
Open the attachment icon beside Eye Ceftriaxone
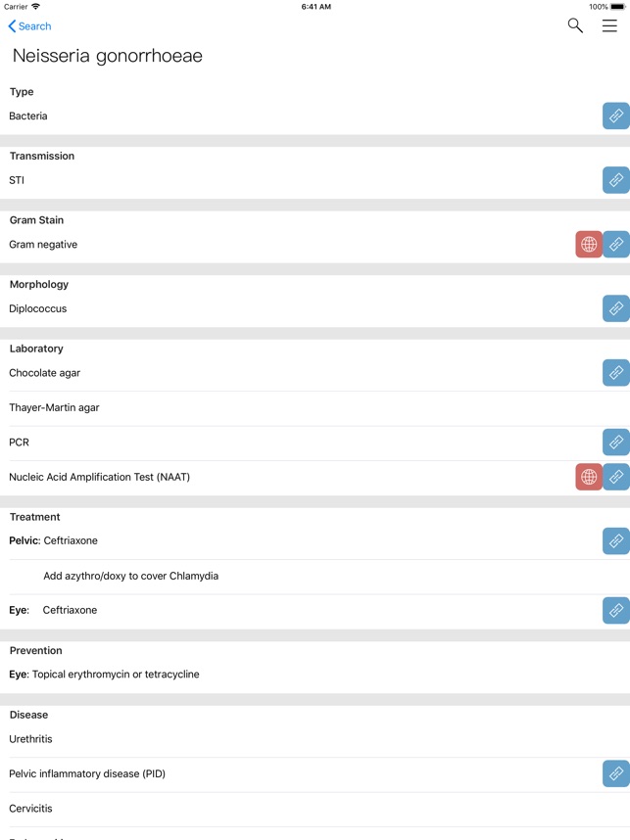click(615, 610)
